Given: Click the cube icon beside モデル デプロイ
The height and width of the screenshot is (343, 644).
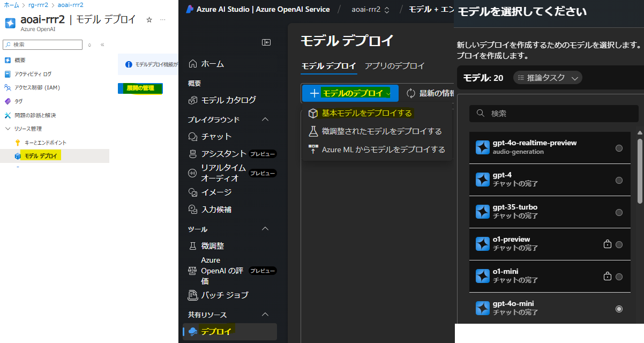Looking at the screenshot, I should coord(18,156).
